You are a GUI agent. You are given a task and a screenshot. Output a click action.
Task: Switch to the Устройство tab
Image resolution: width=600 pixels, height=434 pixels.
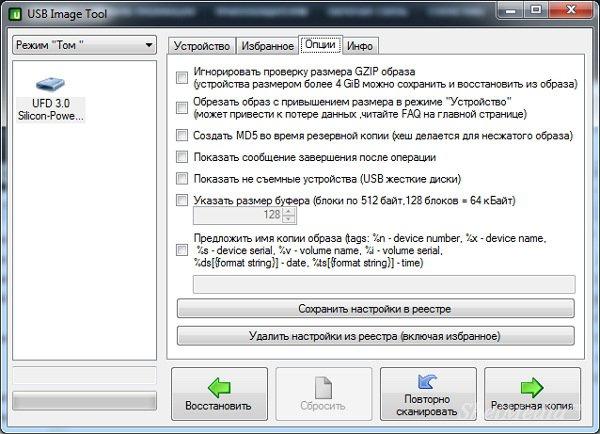202,46
